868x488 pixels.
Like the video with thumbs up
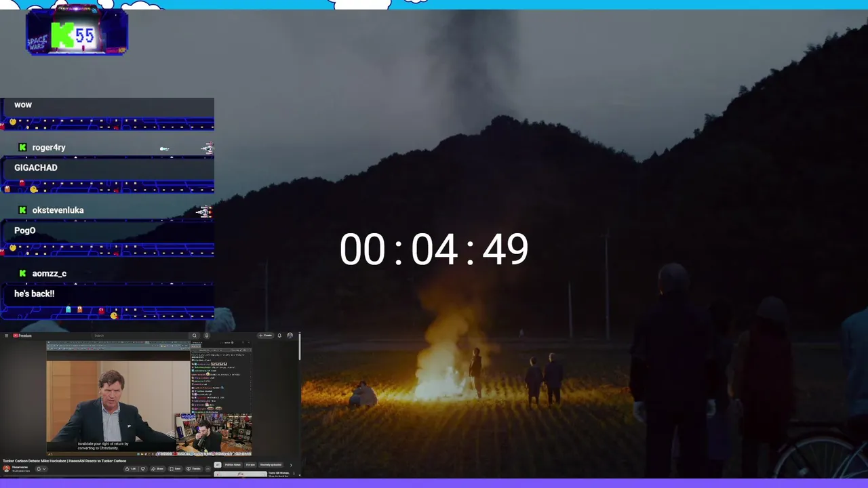click(x=132, y=469)
